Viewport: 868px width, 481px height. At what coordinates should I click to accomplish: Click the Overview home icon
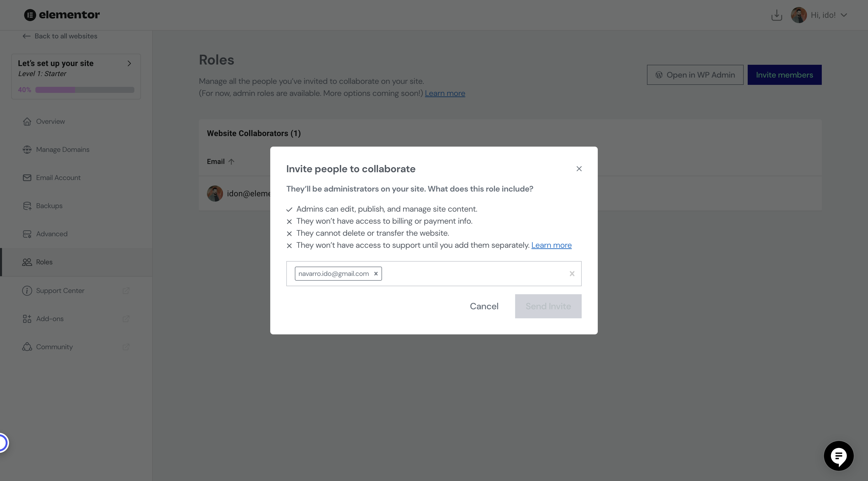coord(27,121)
